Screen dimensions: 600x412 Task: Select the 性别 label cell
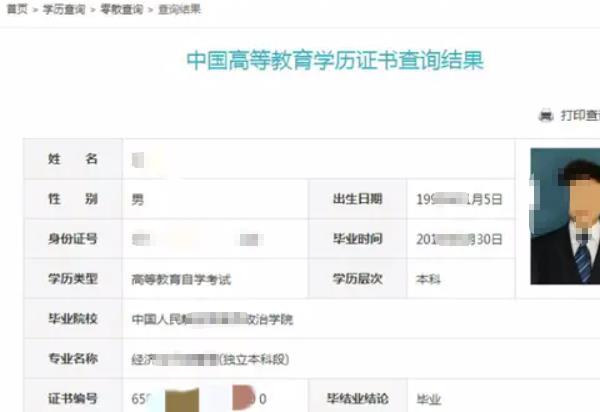click(x=73, y=199)
